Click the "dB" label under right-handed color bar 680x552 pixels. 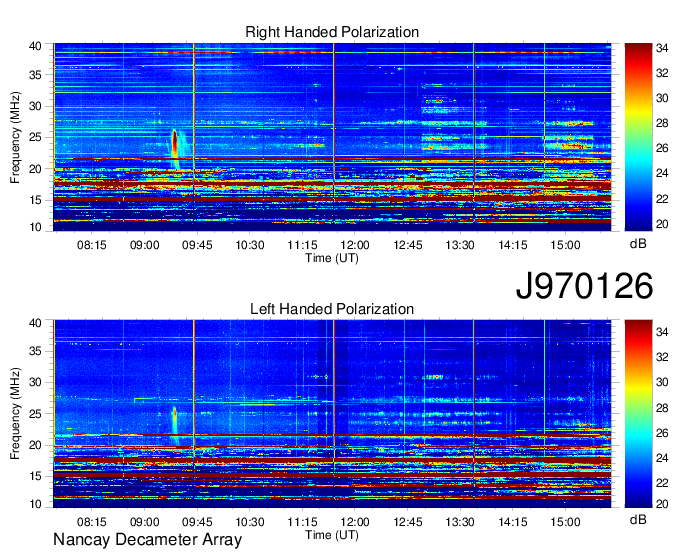[x=638, y=244]
